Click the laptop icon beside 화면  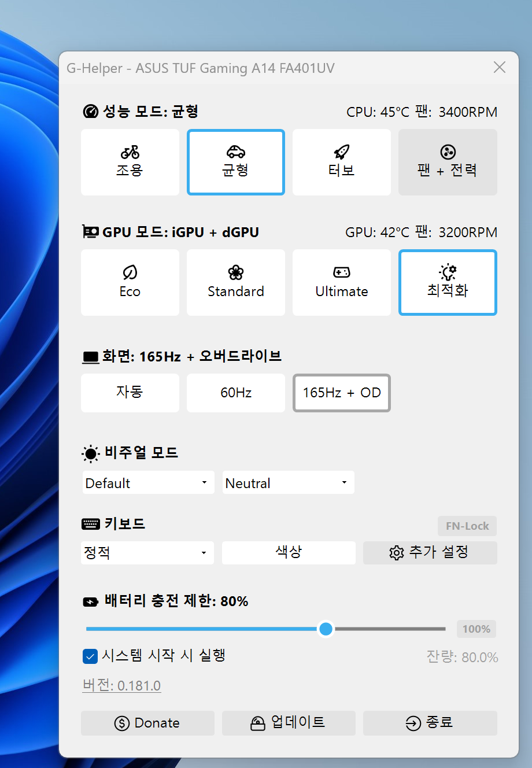(x=91, y=357)
